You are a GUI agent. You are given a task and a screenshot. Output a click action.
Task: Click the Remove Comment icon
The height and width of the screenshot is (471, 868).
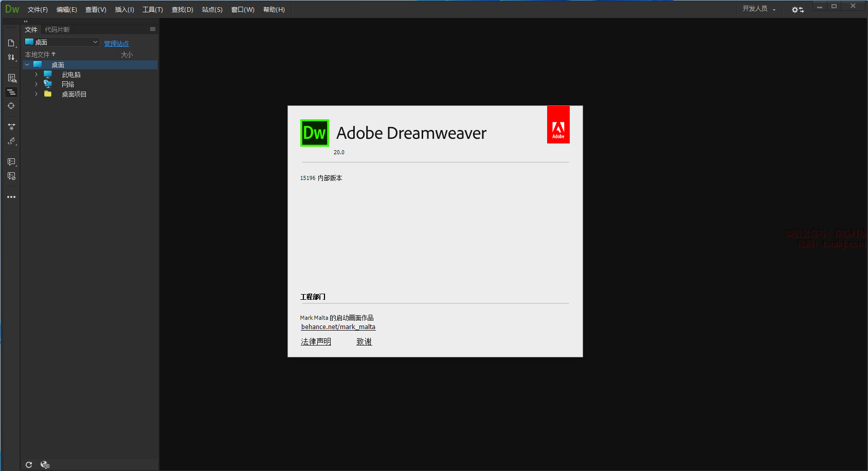click(11, 176)
